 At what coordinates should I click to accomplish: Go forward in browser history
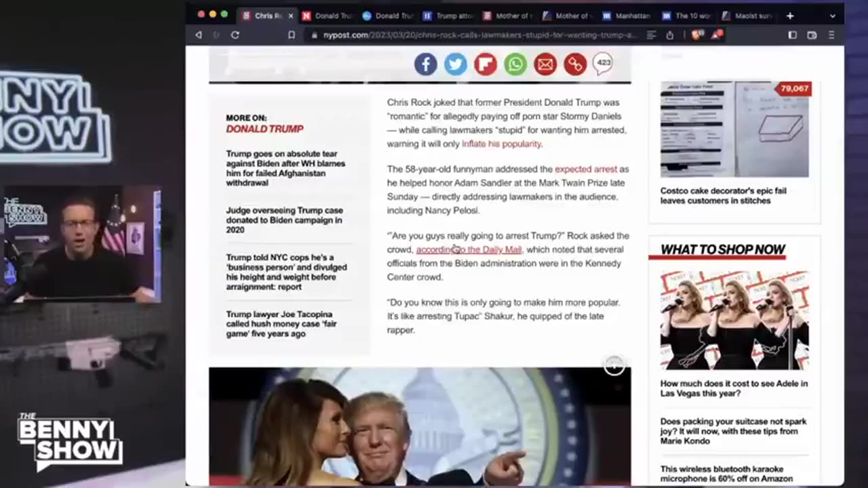(x=216, y=35)
